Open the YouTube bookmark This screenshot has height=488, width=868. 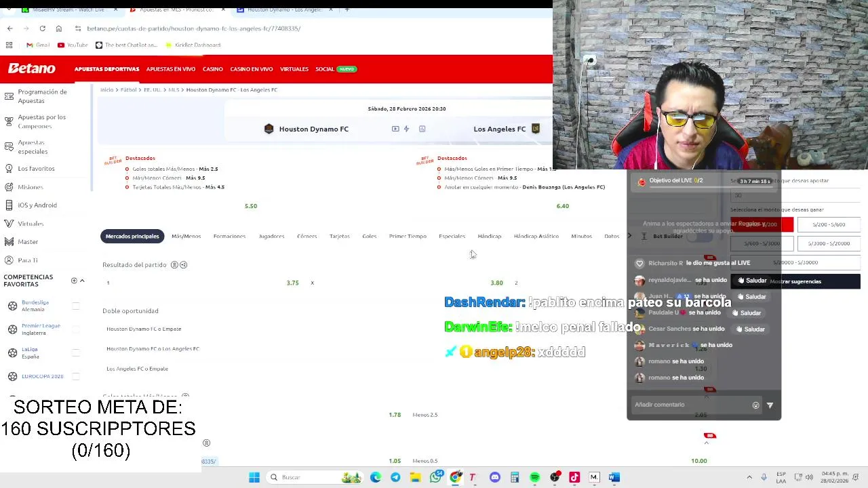click(x=73, y=45)
